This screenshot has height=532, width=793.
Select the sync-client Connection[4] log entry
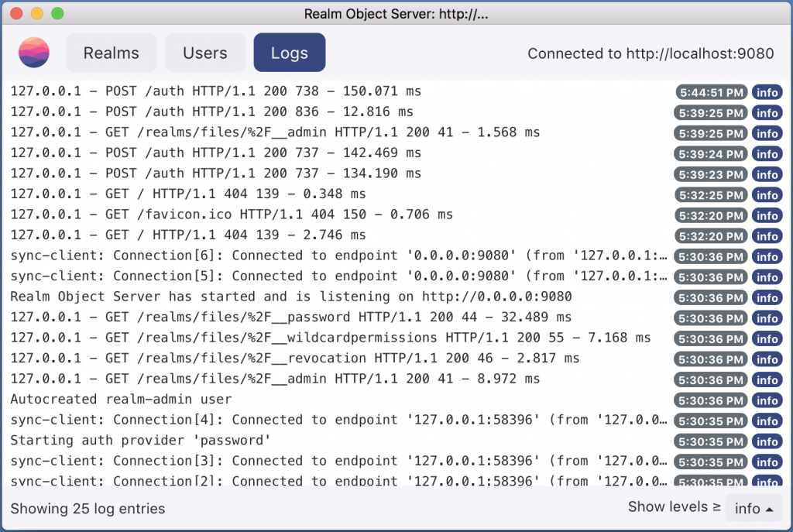click(396, 420)
